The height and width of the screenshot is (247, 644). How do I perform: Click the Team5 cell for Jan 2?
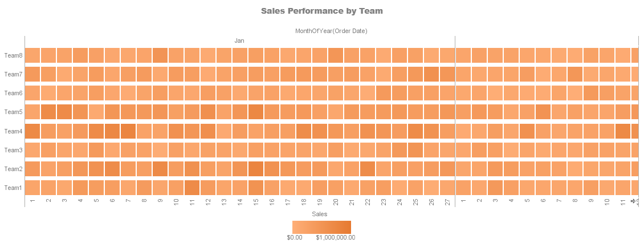48,112
